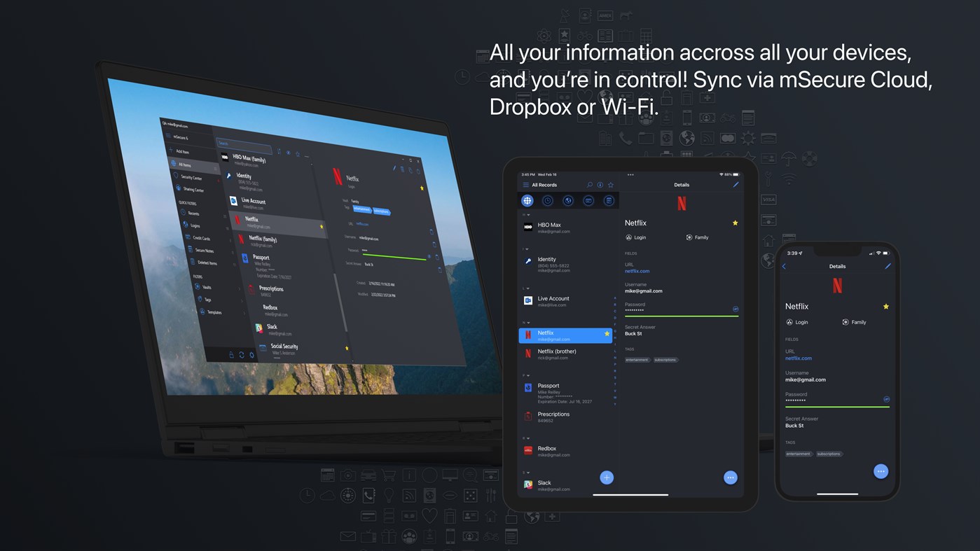
Task: Open hamburger menu on the tablet All Records header
Action: (526, 185)
